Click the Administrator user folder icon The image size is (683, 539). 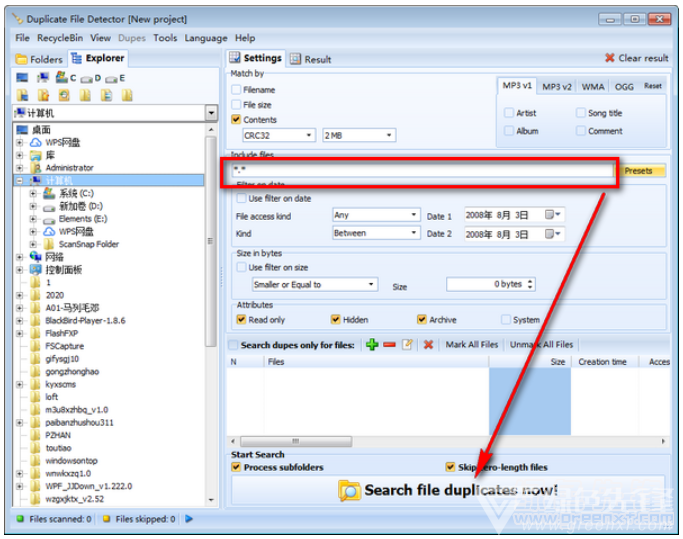[x=36, y=168]
